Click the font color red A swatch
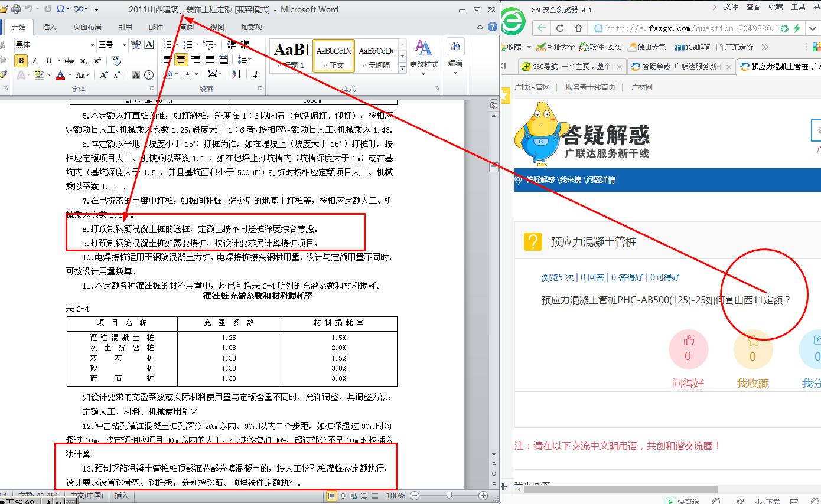 [60, 75]
